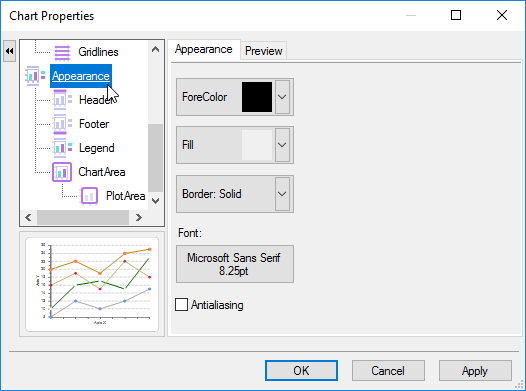Image resolution: width=526 pixels, height=391 pixels.
Task: Collapse the tree panel with double-arrow icon
Action: point(9,51)
